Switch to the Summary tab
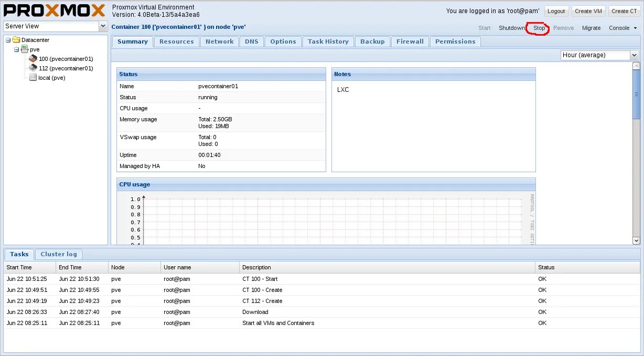This screenshot has height=356, width=644. (132, 41)
